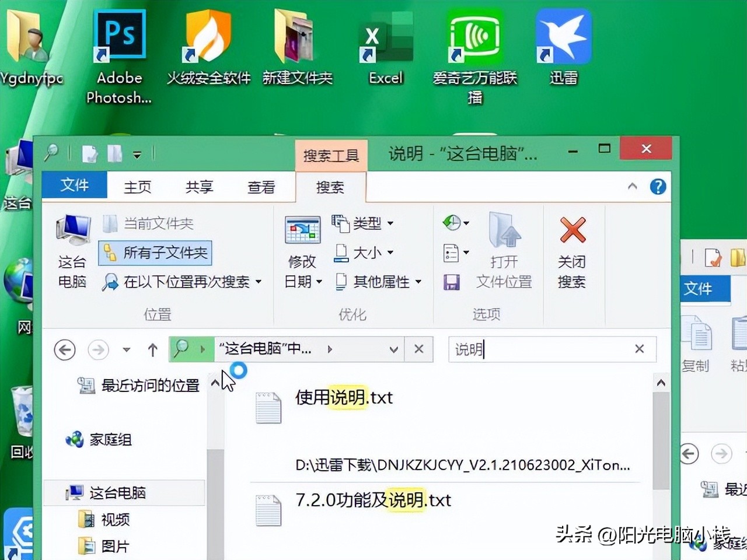Expand the address bar history dropdown

tap(393, 349)
